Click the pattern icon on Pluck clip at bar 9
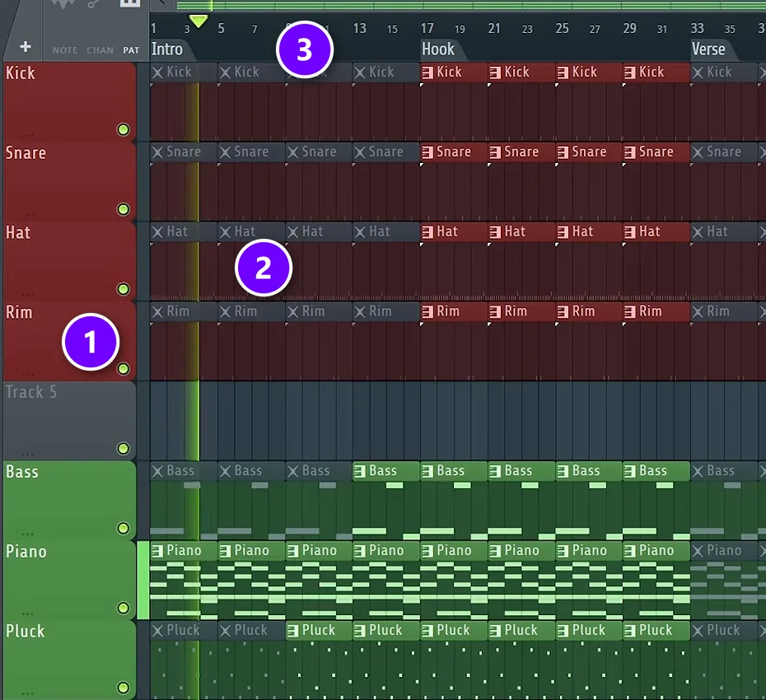 (x=292, y=631)
